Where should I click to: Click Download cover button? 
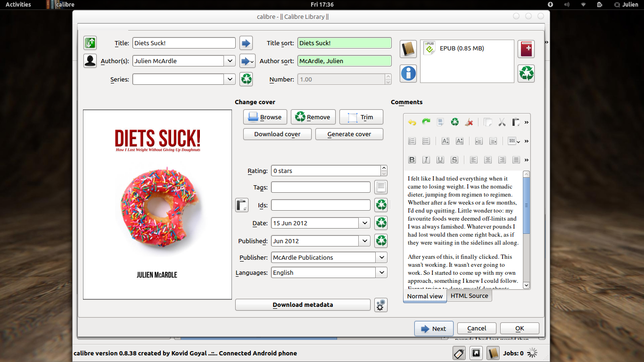coord(277,134)
